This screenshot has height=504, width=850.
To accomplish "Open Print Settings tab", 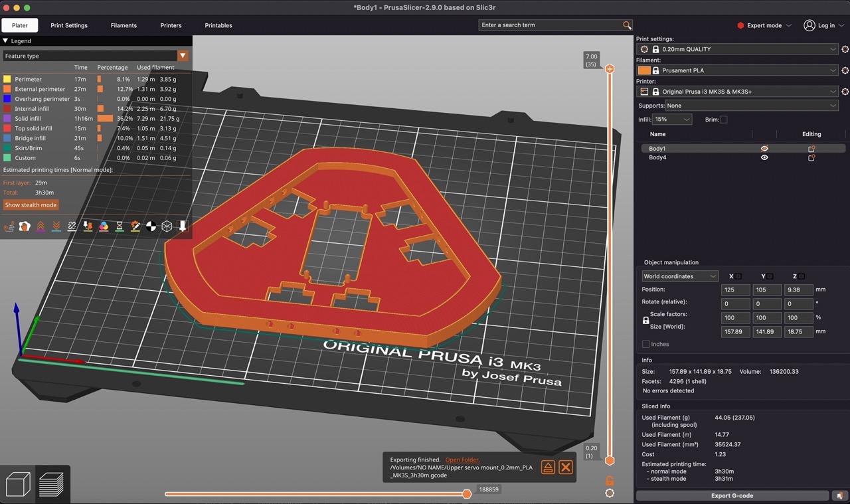I will pos(69,25).
